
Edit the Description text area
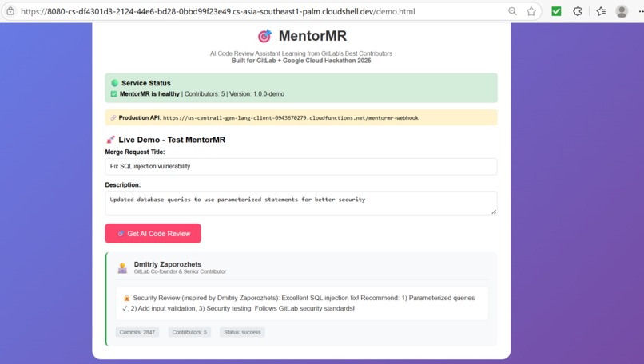click(301, 203)
